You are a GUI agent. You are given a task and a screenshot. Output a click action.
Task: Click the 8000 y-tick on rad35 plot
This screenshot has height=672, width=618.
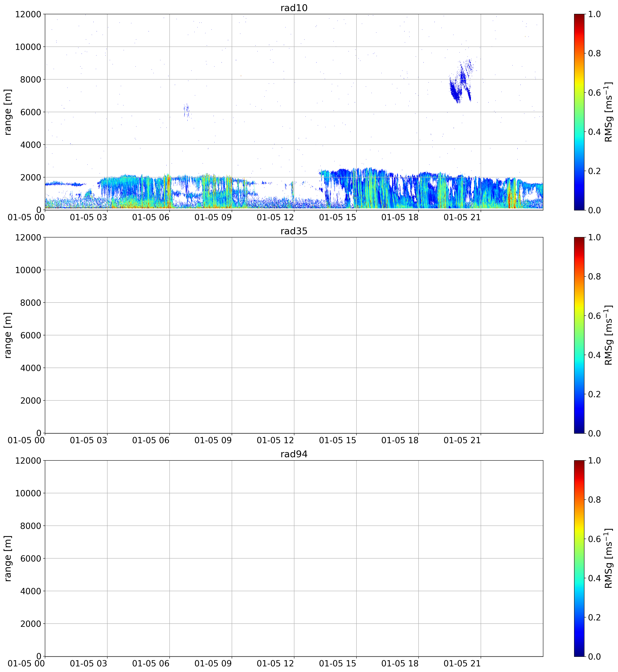(31, 303)
